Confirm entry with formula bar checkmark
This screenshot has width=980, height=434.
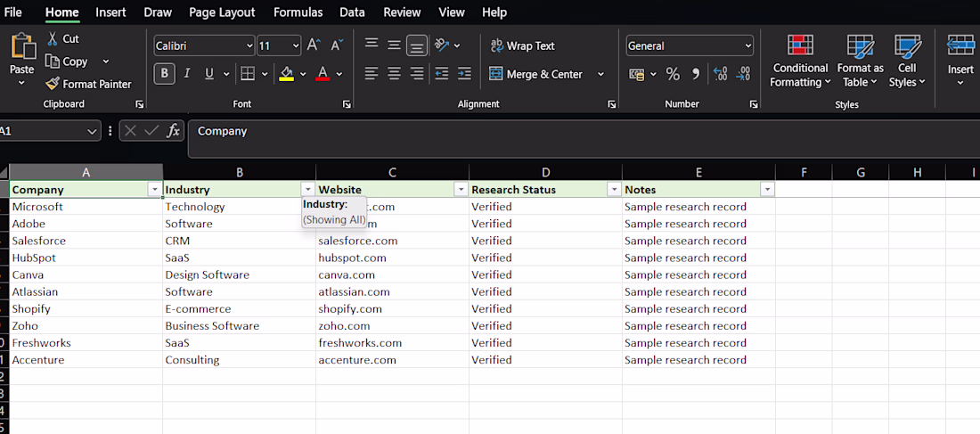[151, 131]
